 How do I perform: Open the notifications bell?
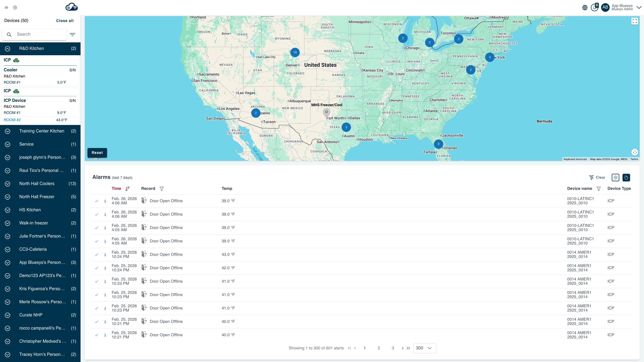594,8
